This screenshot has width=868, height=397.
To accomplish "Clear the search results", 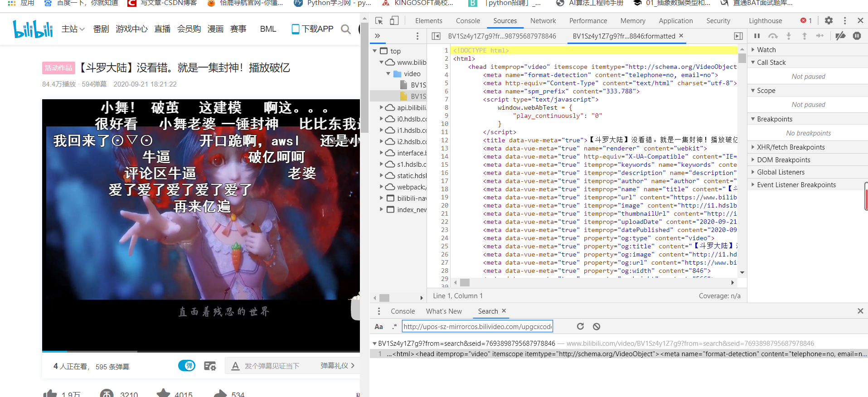I will coord(596,326).
